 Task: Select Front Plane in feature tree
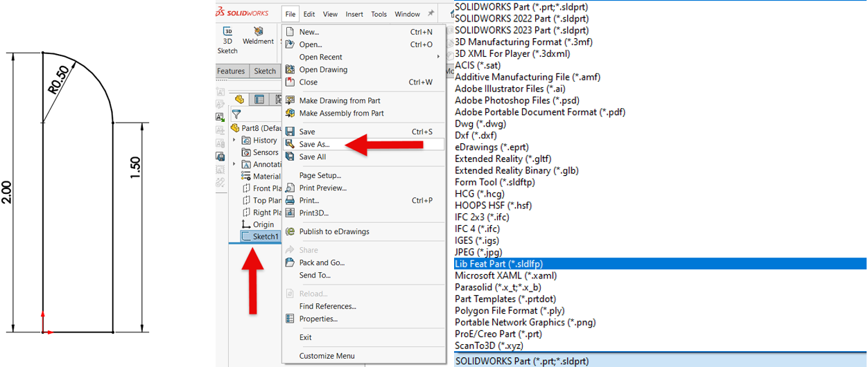[x=261, y=188]
